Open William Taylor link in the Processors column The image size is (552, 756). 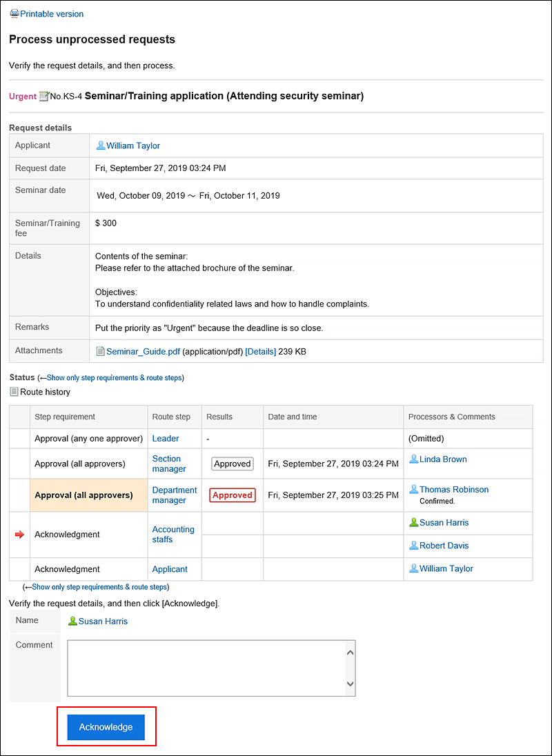(x=446, y=568)
